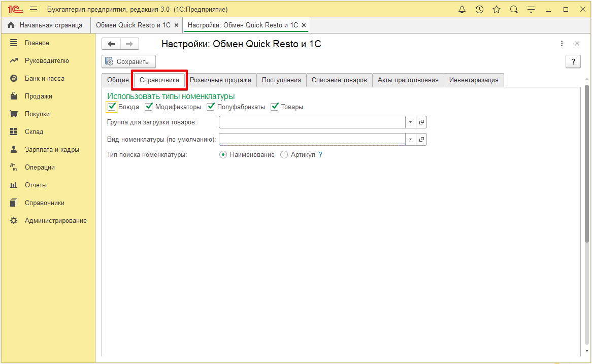The height and width of the screenshot is (364, 592).
Task: Open help with the question mark button
Action: 573,61
